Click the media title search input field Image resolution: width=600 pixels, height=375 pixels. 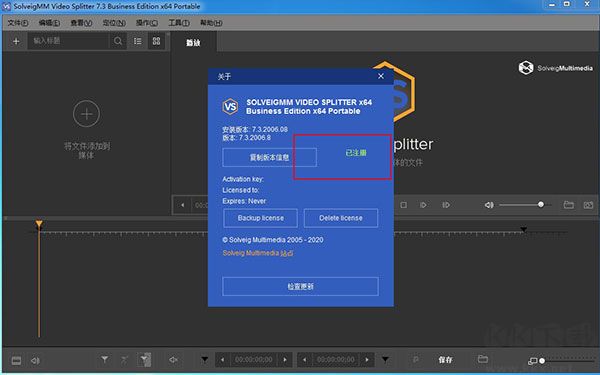[x=69, y=41]
